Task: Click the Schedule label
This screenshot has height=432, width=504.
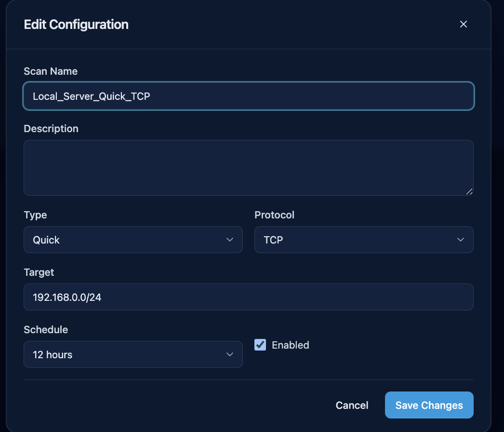Action: tap(46, 330)
